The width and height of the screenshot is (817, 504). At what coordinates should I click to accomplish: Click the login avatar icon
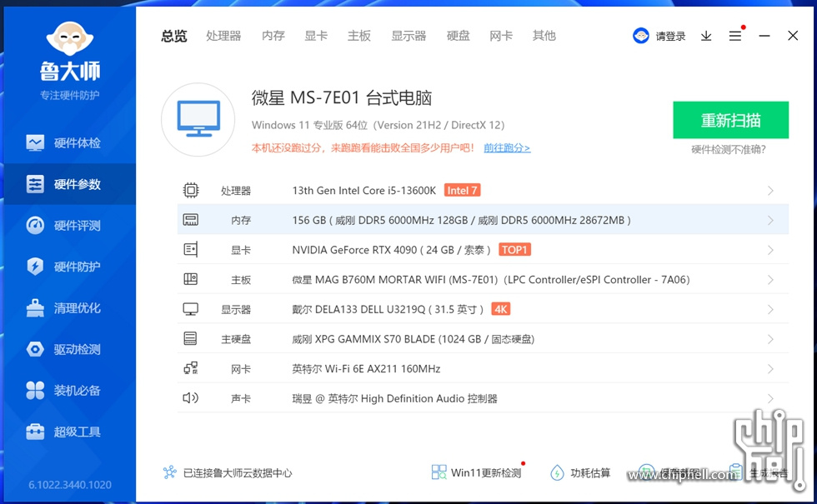641,35
